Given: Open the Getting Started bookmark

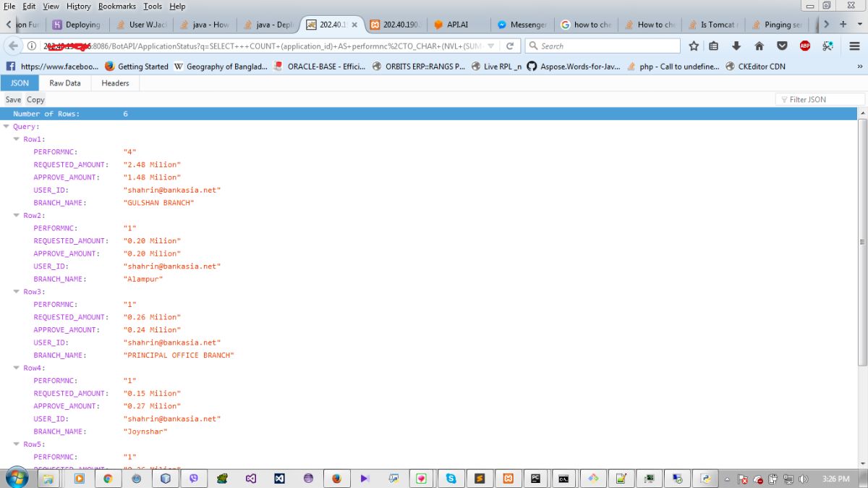Looking at the screenshot, I should coord(137,67).
